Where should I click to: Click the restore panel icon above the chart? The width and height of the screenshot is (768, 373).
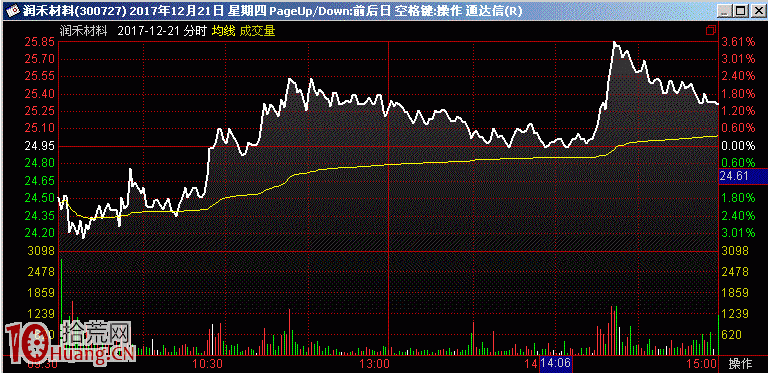[x=710, y=31]
